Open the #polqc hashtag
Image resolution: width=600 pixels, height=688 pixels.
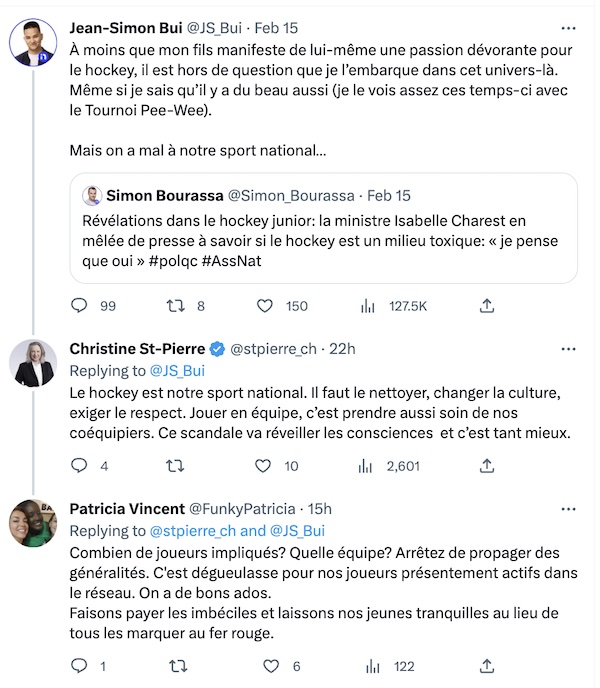[173, 261]
